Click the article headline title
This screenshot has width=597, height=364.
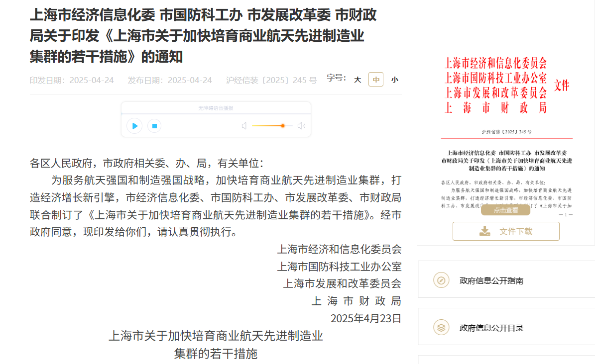pos(203,36)
